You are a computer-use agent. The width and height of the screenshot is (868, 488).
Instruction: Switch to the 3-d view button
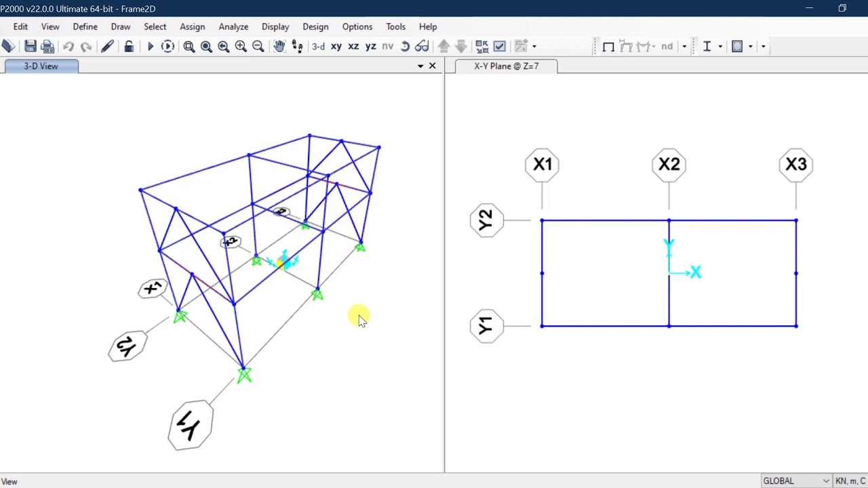point(318,46)
